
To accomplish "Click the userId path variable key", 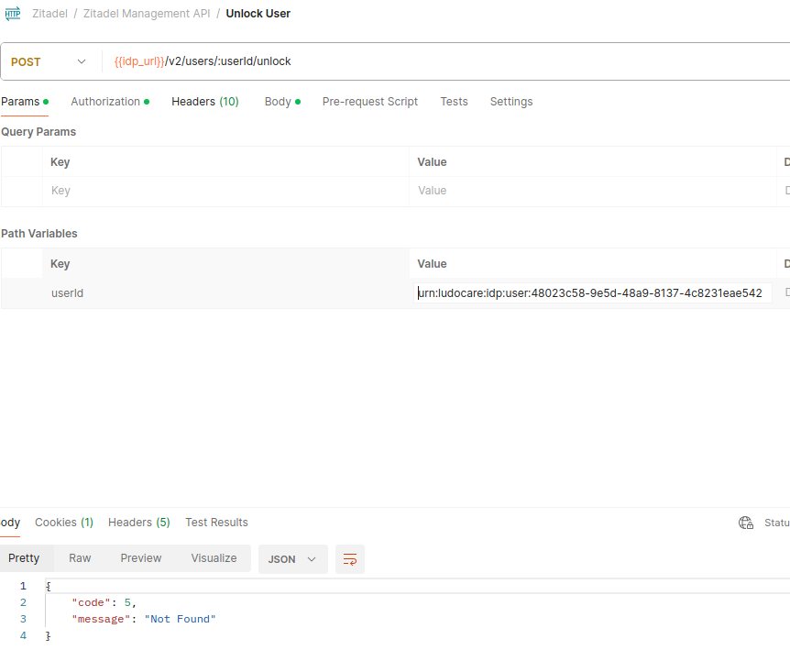I will [x=67, y=293].
